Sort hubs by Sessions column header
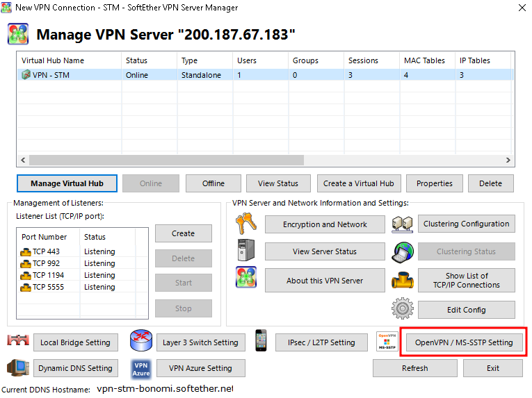The width and height of the screenshot is (532, 398). (x=371, y=60)
